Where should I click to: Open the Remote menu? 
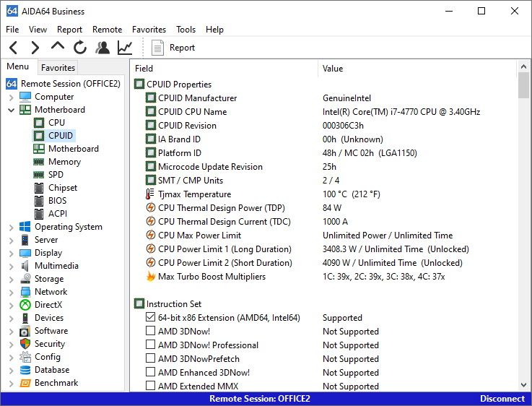[108, 30]
